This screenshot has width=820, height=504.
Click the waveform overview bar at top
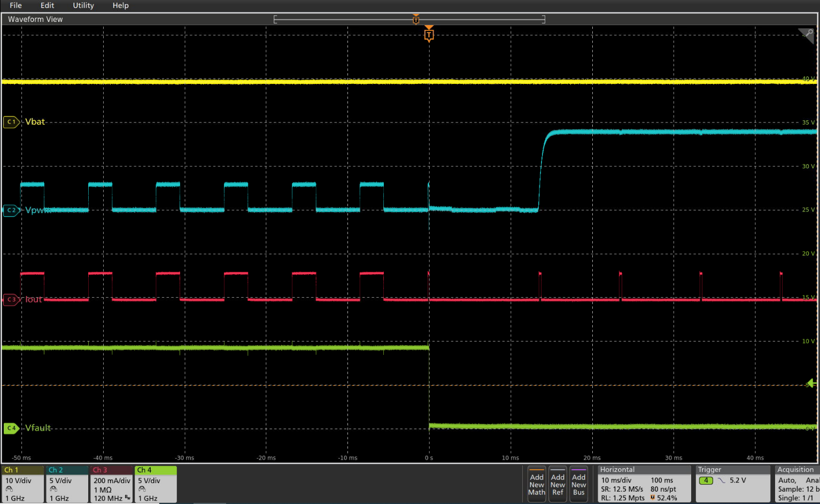click(409, 20)
